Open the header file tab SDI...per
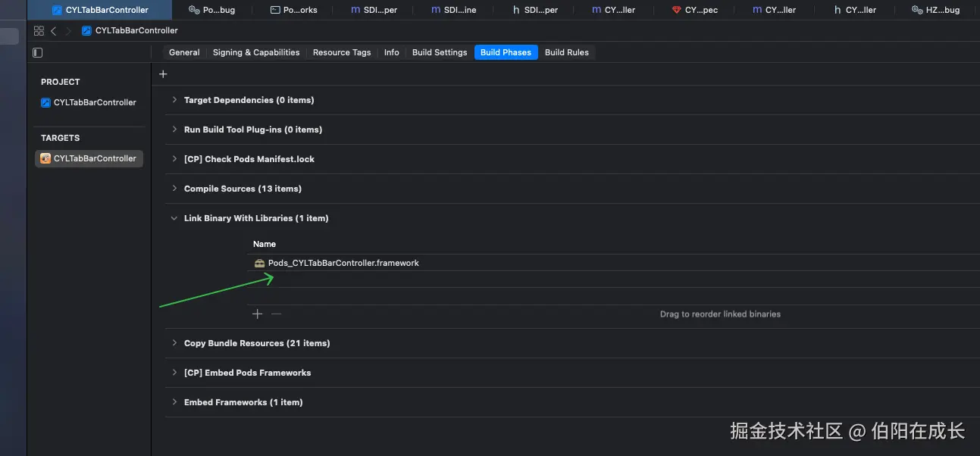 (x=534, y=10)
